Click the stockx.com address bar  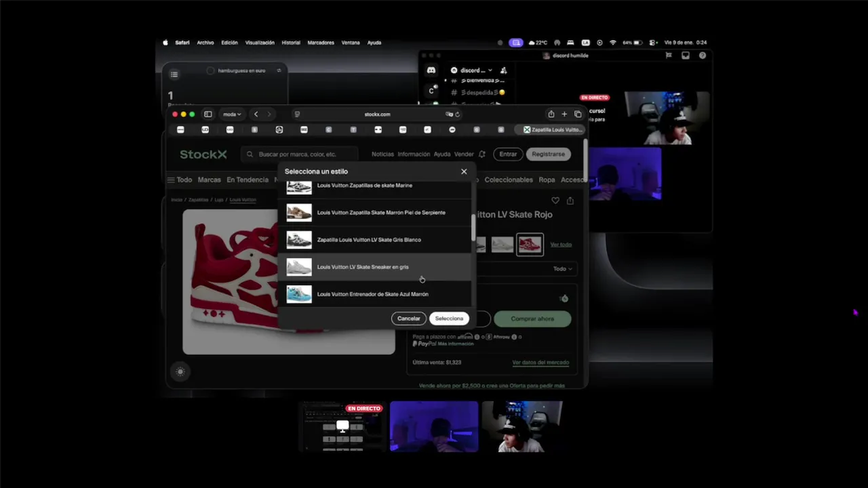coord(377,115)
